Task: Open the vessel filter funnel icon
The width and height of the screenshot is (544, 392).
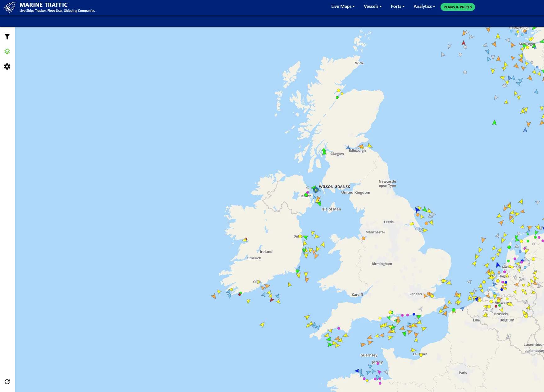Action: 7,37
